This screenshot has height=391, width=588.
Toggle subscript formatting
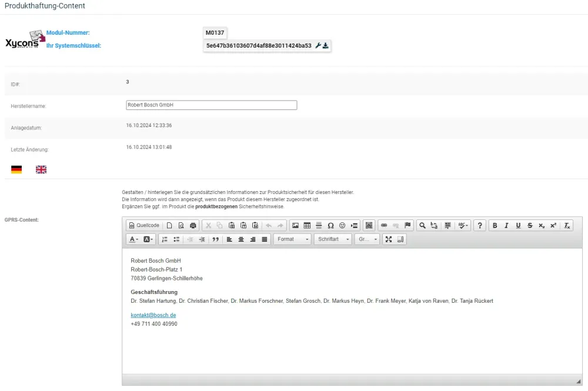542,225
